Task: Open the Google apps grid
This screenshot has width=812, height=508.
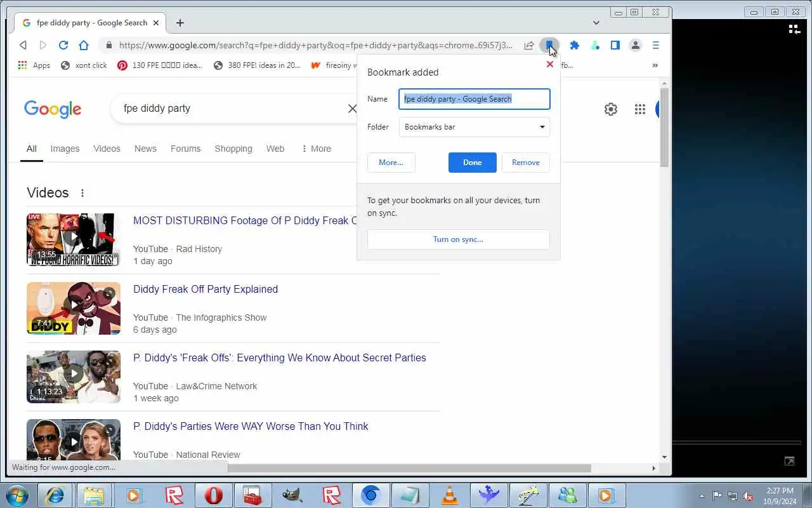Action: [640, 109]
